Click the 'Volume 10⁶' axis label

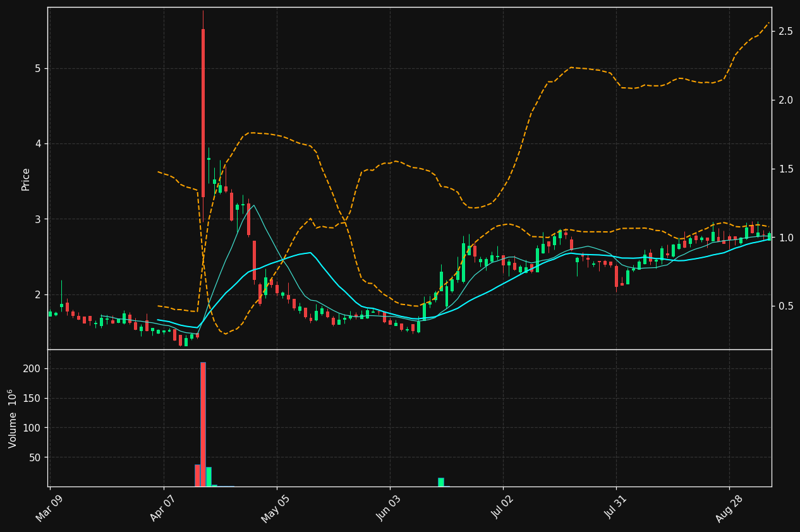[x=12, y=418]
